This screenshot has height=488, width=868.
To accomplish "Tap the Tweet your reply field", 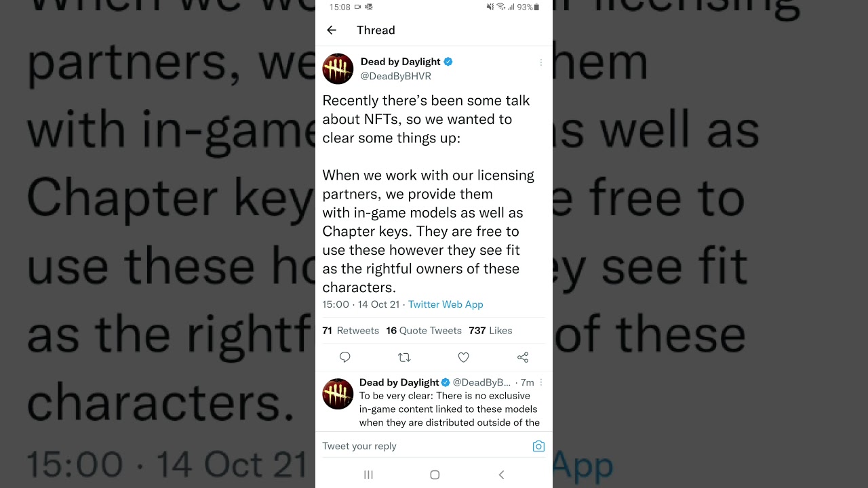I will point(426,446).
